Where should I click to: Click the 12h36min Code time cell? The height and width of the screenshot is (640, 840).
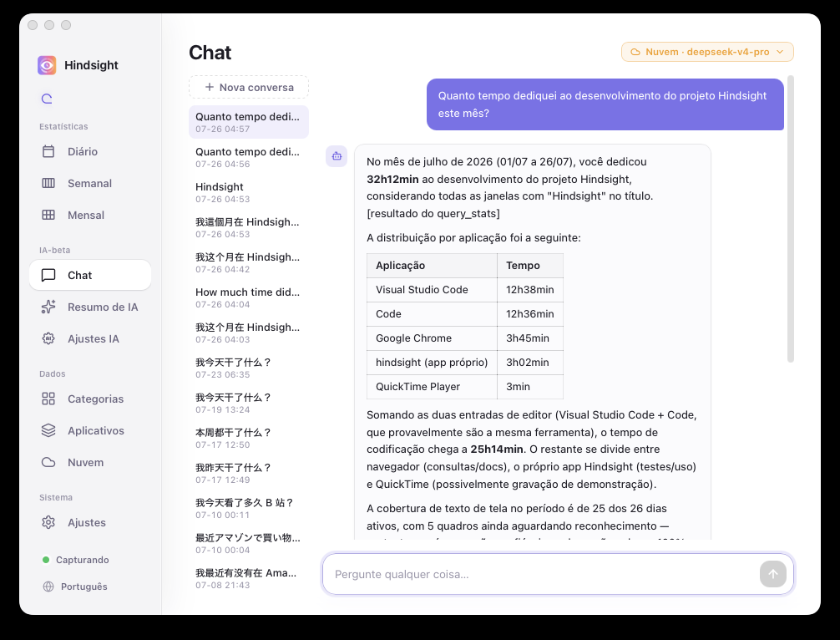[x=530, y=314]
